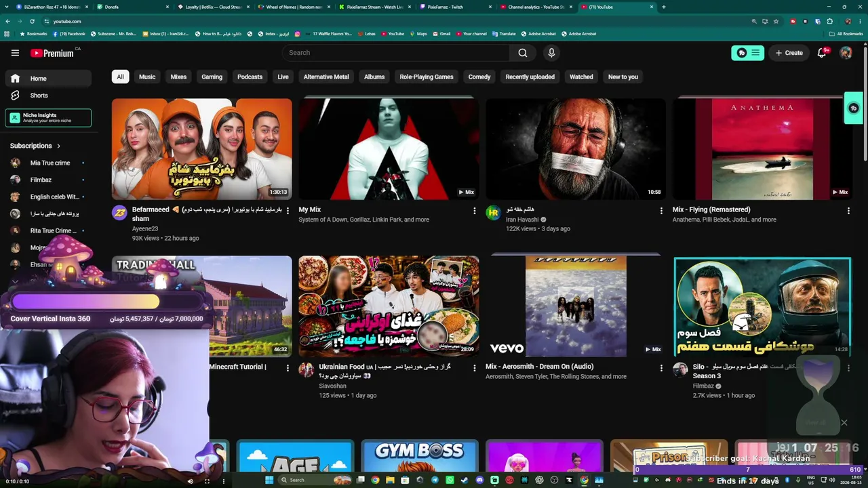The height and width of the screenshot is (488, 868).
Task: Select the All filter chip
Action: click(x=120, y=77)
